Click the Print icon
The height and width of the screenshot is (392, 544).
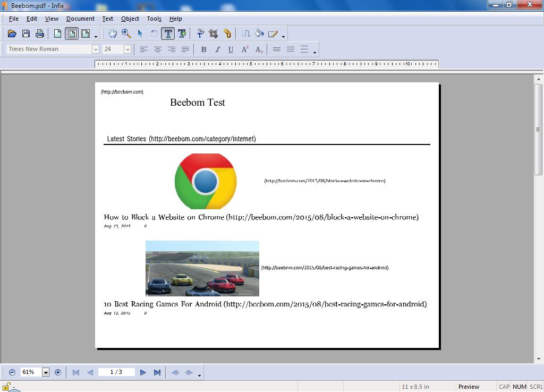(39, 33)
